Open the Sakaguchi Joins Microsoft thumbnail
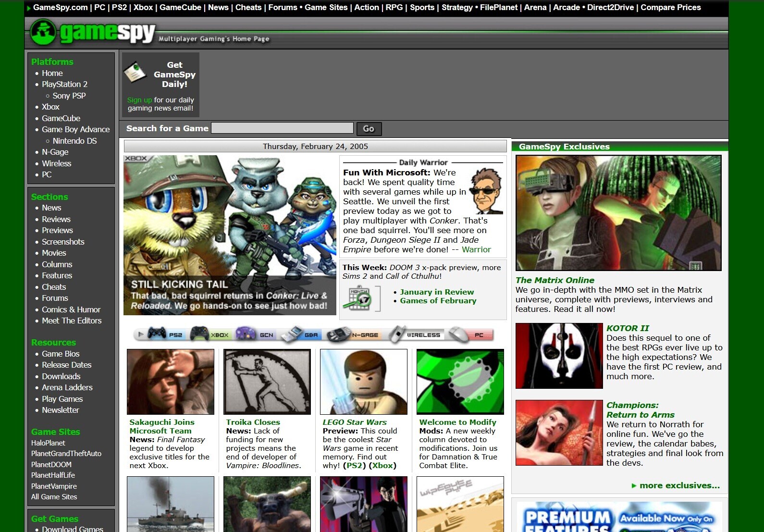The image size is (764, 532). point(171,382)
